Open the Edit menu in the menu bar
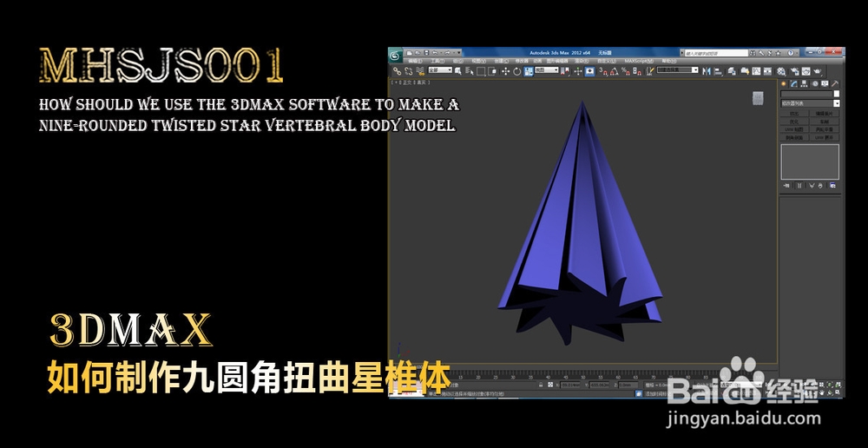Image resolution: width=868 pixels, height=448 pixels. [415, 61]
